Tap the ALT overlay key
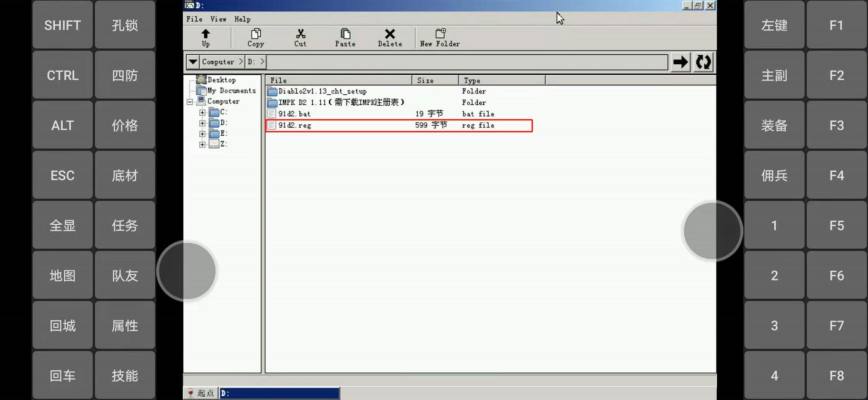868x400 pixels. 62,125
